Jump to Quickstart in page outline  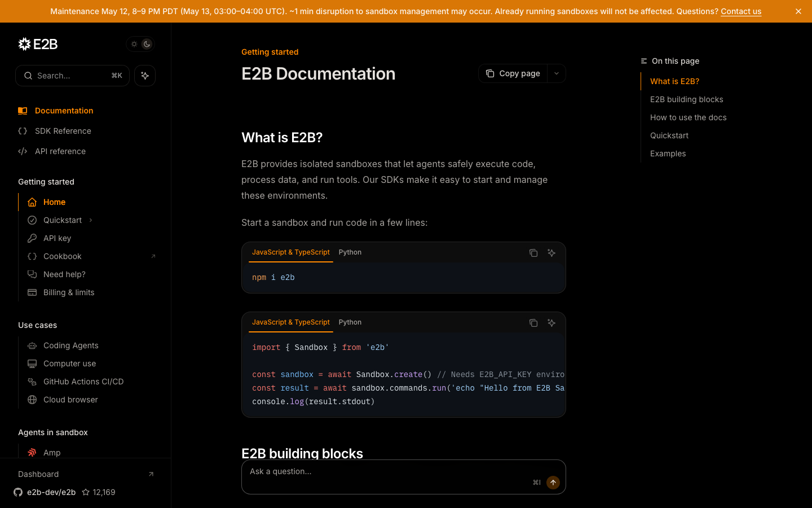(669, 135)
